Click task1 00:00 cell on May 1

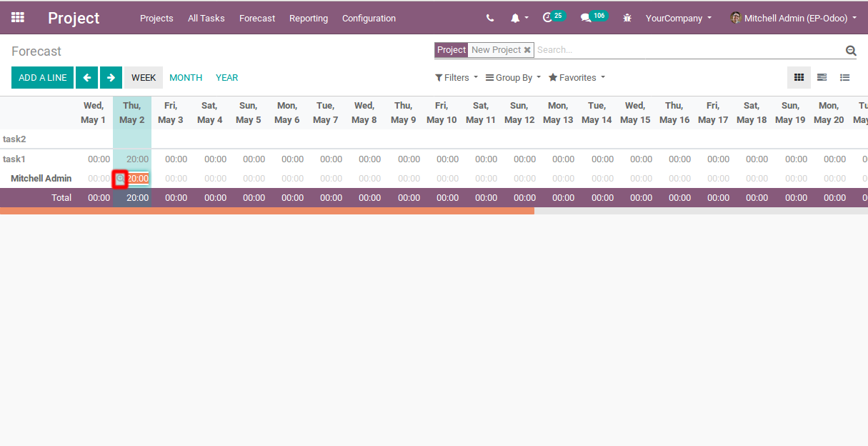pyautogui.click(x=99, y=159)
